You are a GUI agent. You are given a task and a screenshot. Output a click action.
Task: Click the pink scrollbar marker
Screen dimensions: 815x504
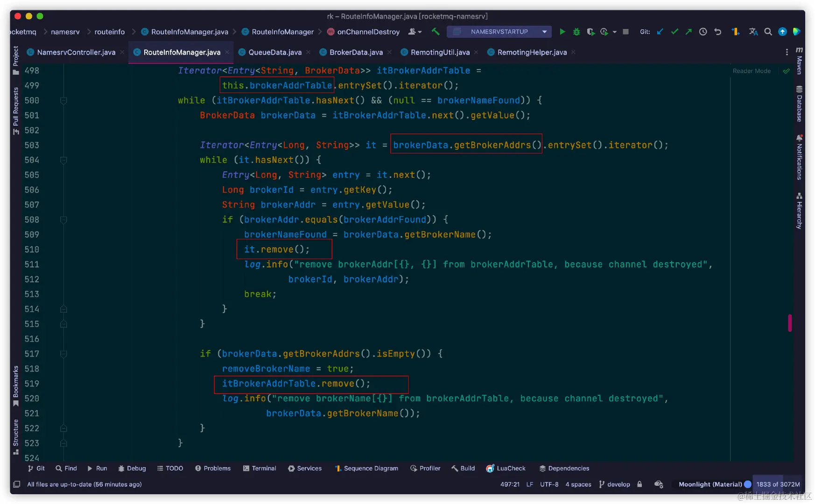790,323
